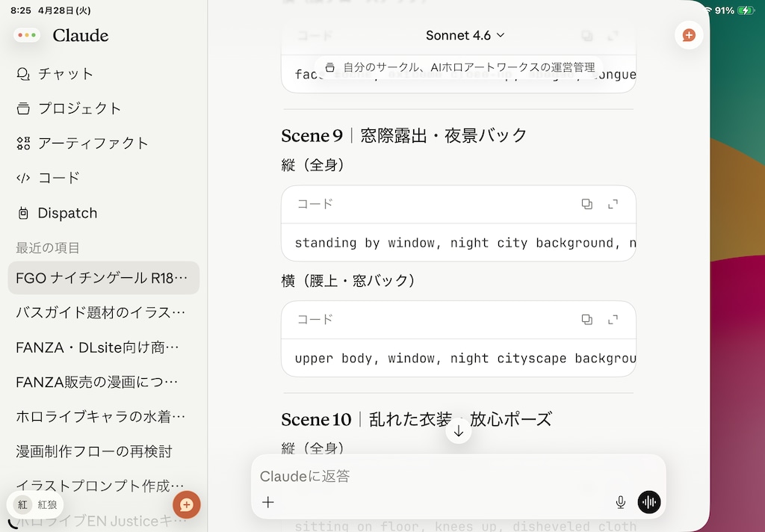This screenshot has height=532, width=765.
Task: Click the standing by window code text
Action: 465,243
